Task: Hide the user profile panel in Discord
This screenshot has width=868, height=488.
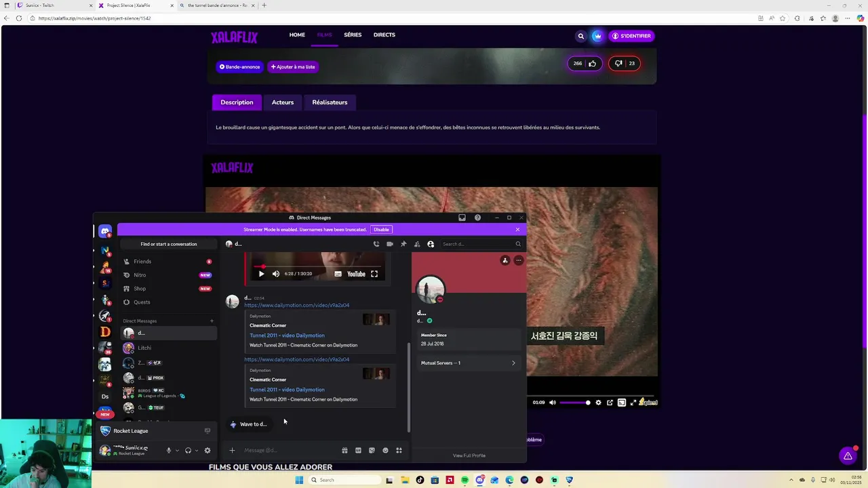Action: coord(431,244)
